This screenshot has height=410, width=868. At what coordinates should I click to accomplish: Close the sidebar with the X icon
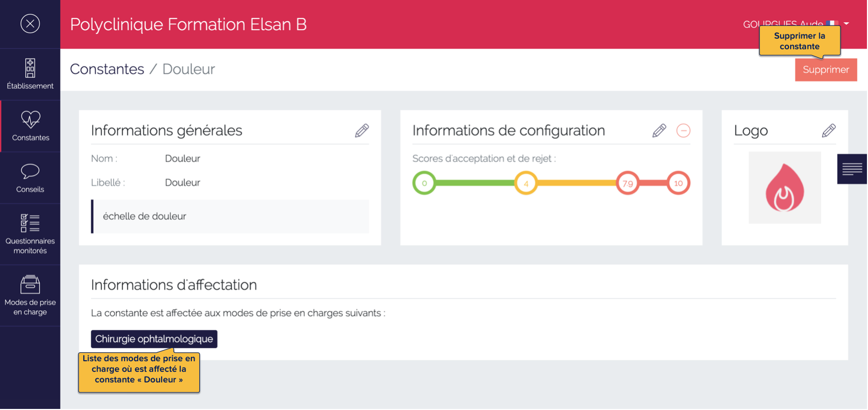[30, 23]
